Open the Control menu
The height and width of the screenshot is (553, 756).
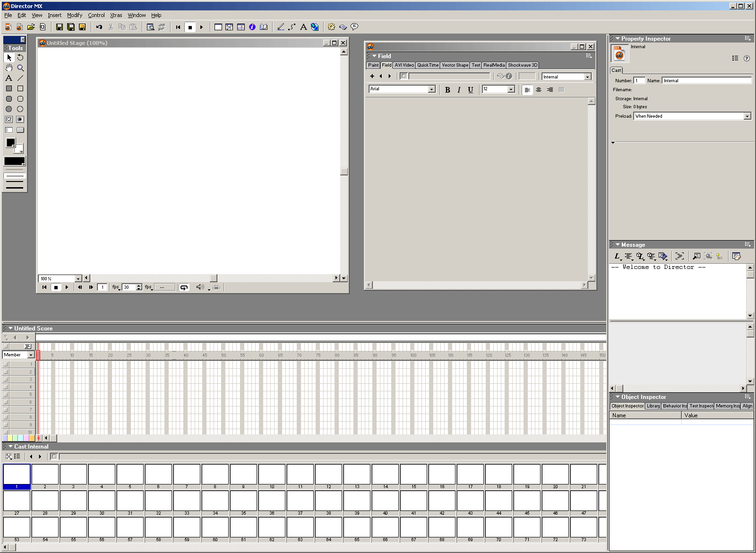pos(96,15)
